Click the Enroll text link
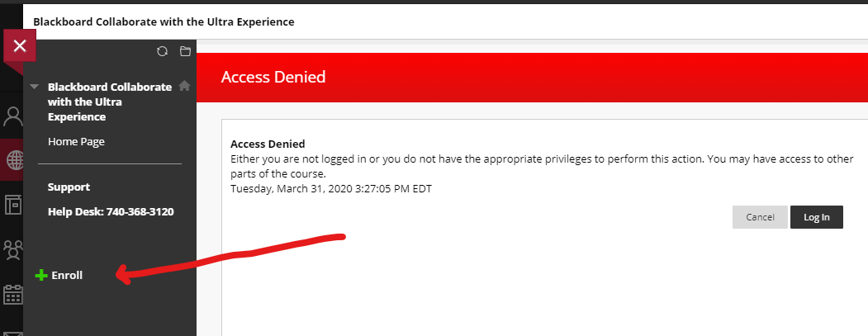The image size is (868, 336). coord(67,275)
